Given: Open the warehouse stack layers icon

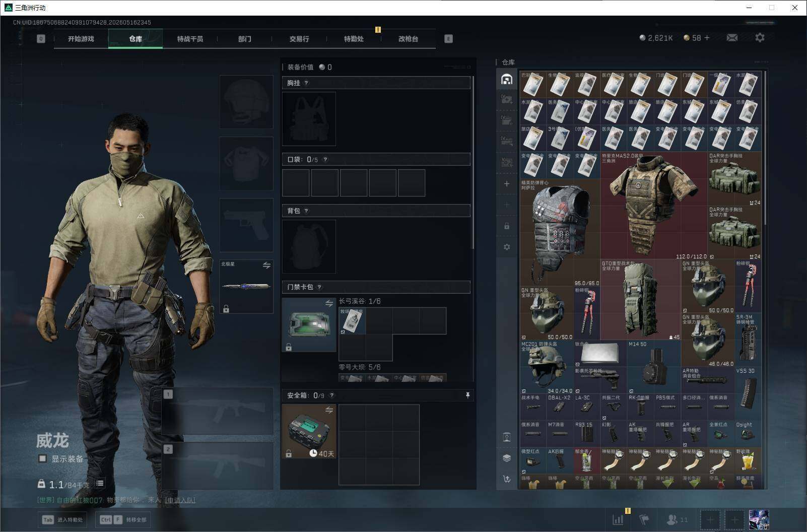Looking at the screenshot, I should coord(507,458).
